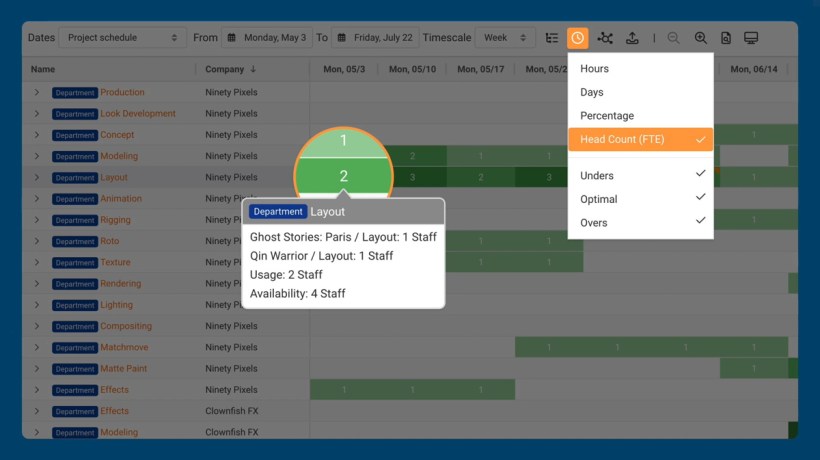Click the orange clock units icon

point(578,38)
